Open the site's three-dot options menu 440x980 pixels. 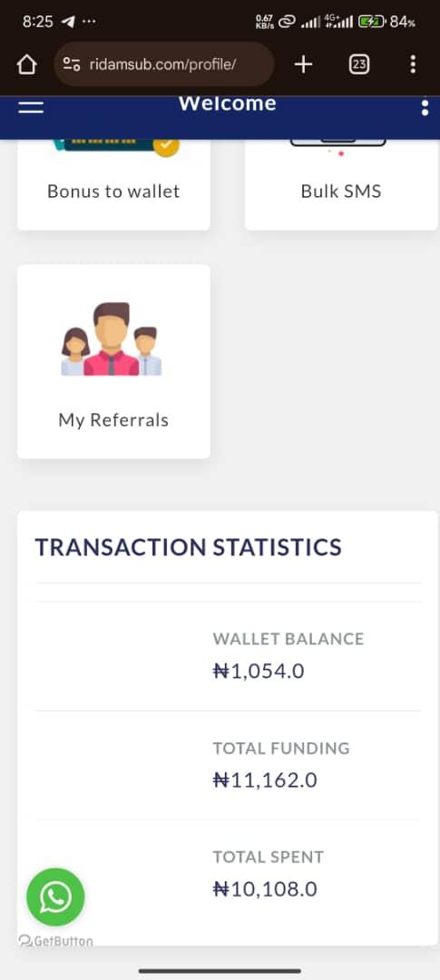click(425, 107)
